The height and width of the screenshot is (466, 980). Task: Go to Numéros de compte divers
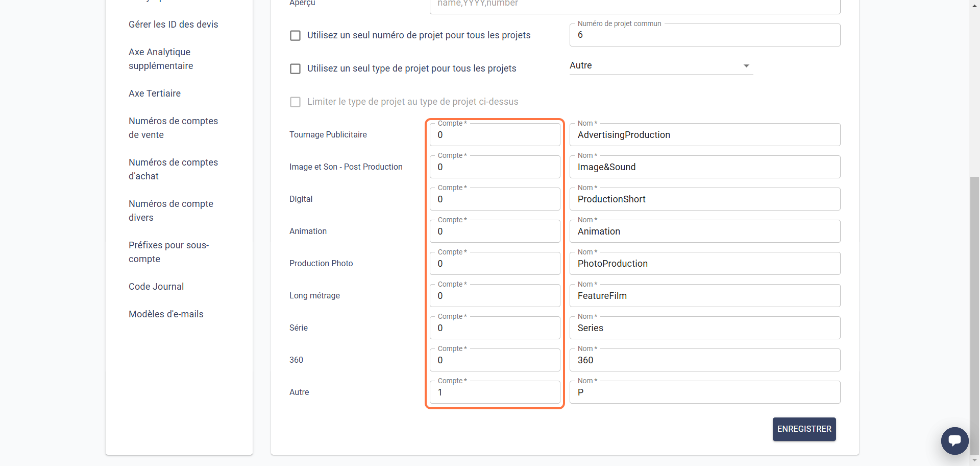(x=171, y=211)
